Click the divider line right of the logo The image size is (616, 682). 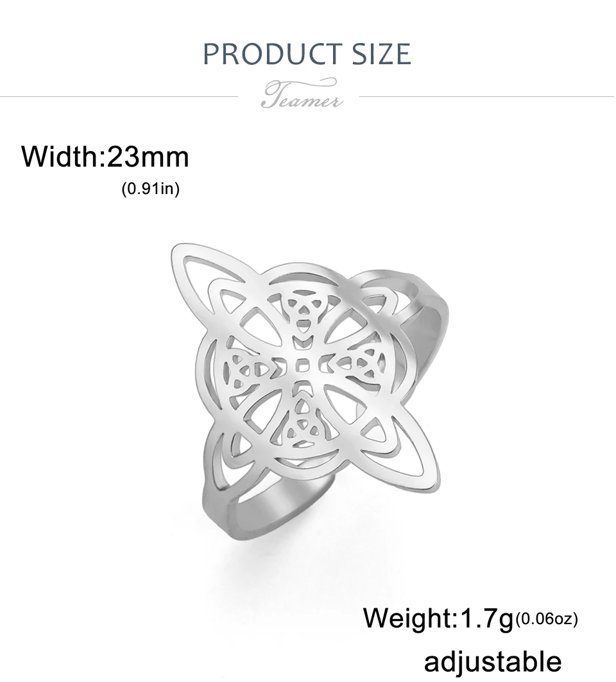(x=487, y=96)
